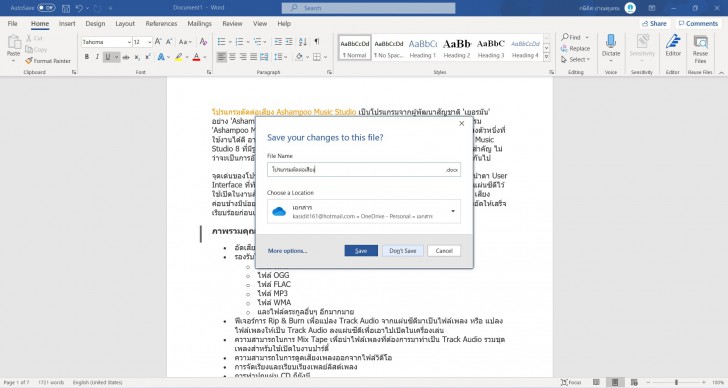The image size is (728, 388).
Task: Click the Bullets list icon
Action: point(221,42)
